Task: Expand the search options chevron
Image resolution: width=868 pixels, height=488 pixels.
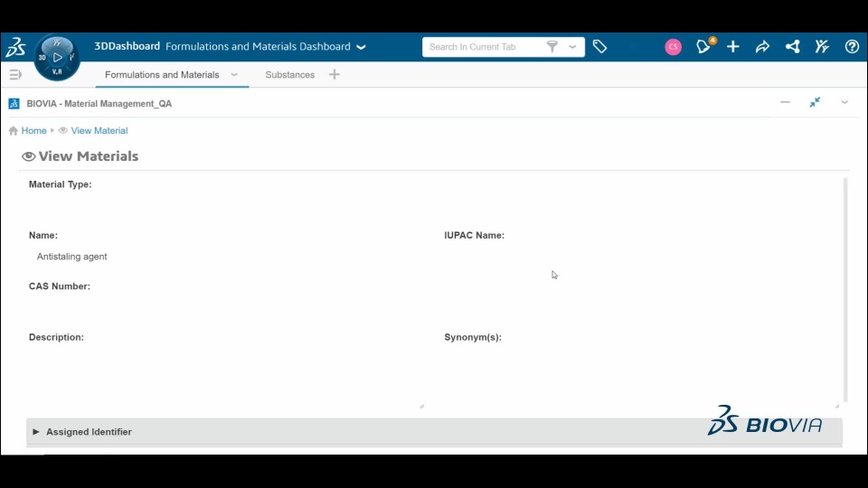Action: tap(572, 47)
